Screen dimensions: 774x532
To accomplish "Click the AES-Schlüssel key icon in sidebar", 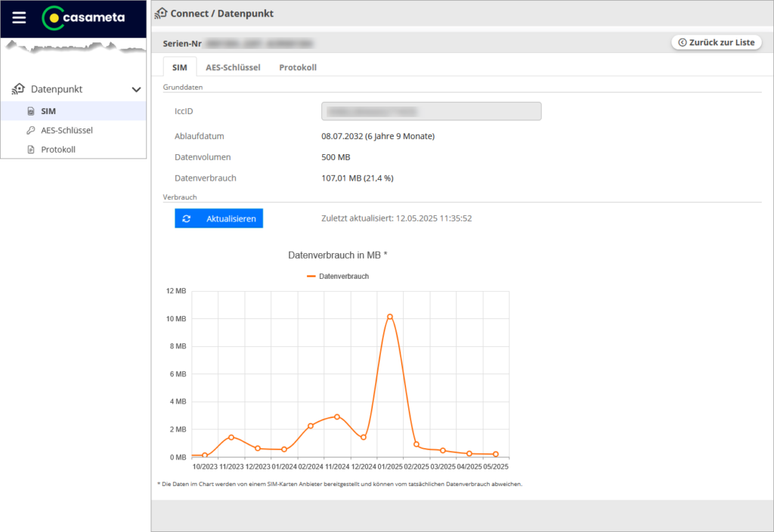I will coord(31,130).
